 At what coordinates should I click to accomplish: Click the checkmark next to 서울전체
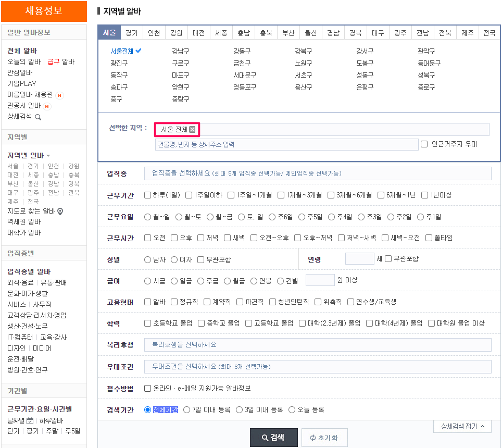pyautogui.click(x=139, y=51)
